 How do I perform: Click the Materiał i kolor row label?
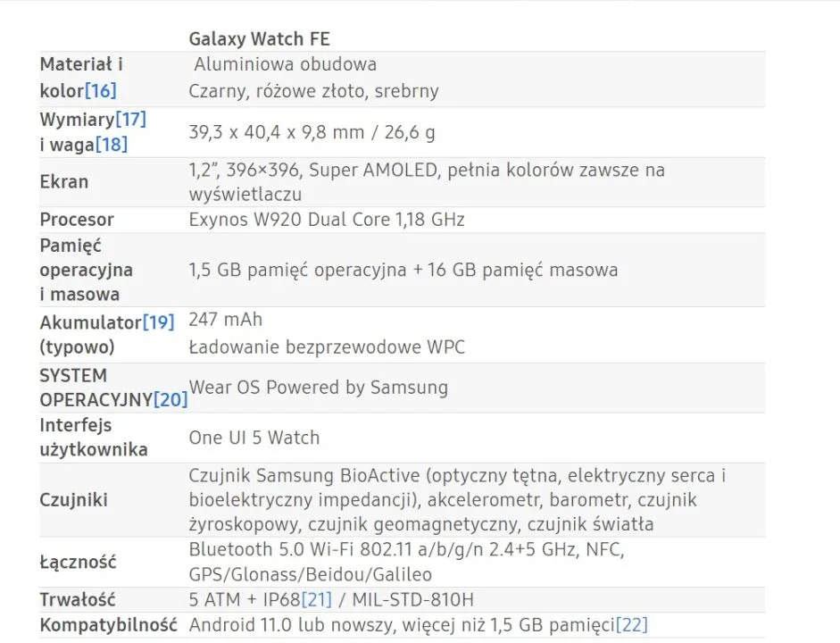[81, 77]
